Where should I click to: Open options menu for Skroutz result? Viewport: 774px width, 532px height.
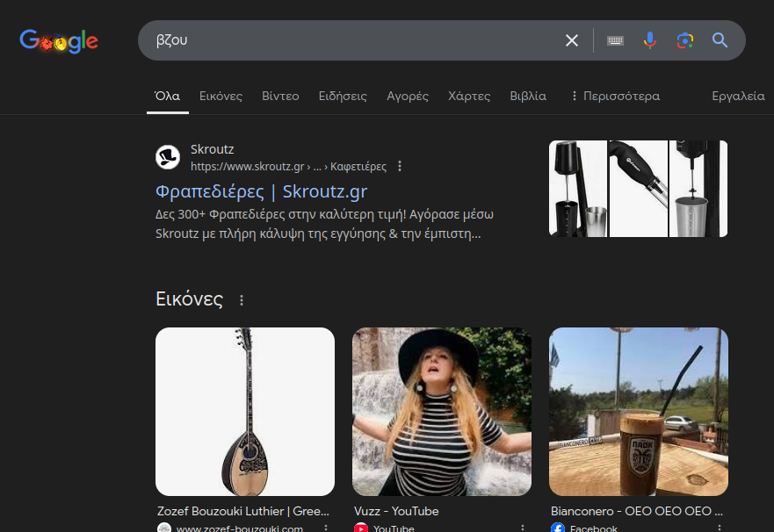pos(400,167)
